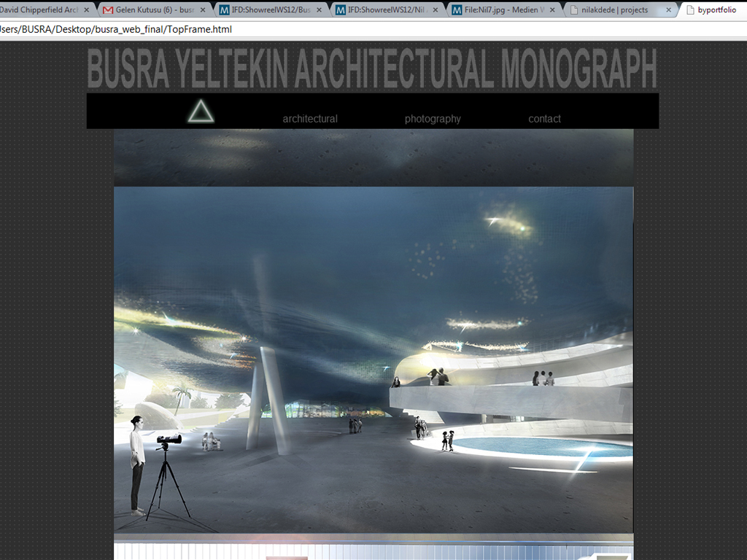Click the Busra Yeltekin Architectural Monograph title
The height and width of the screenshot is (560, 747).
tap(372, 69)
